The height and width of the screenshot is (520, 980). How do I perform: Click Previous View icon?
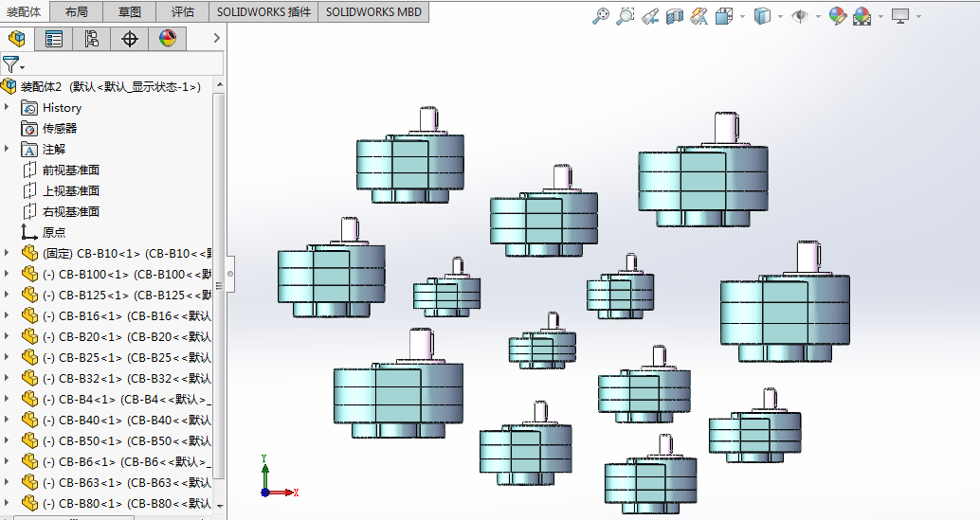click(x=650, y=16)
